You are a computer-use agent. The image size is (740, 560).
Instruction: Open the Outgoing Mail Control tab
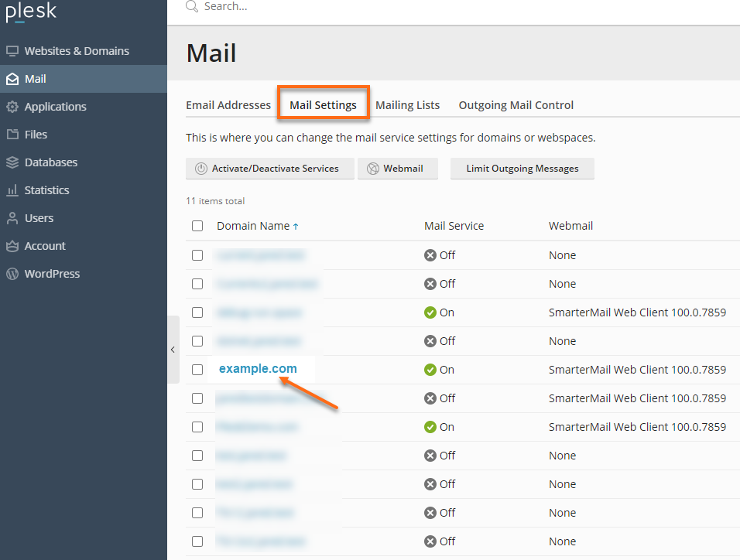[x=516, y=104]
